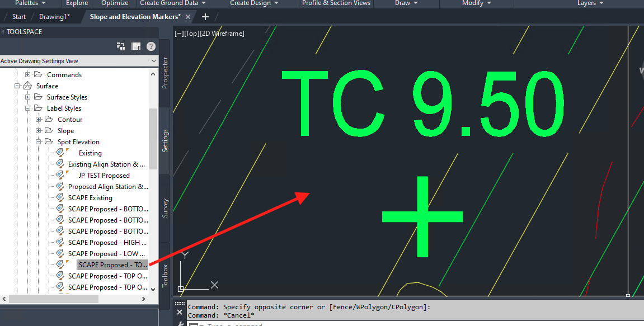Viewport: 644px width, 326px height.
Task: Click the Surface node icon in Toolspace
Action: pos(26,86)
